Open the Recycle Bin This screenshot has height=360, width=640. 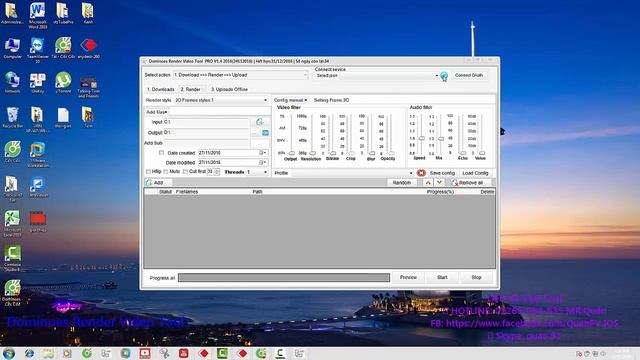[12, 118]
